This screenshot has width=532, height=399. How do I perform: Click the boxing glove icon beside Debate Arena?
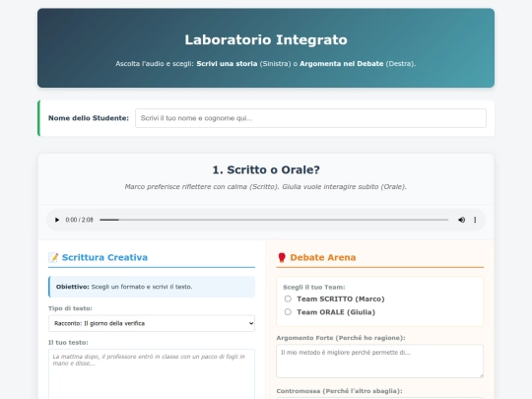tap(282, 257)
